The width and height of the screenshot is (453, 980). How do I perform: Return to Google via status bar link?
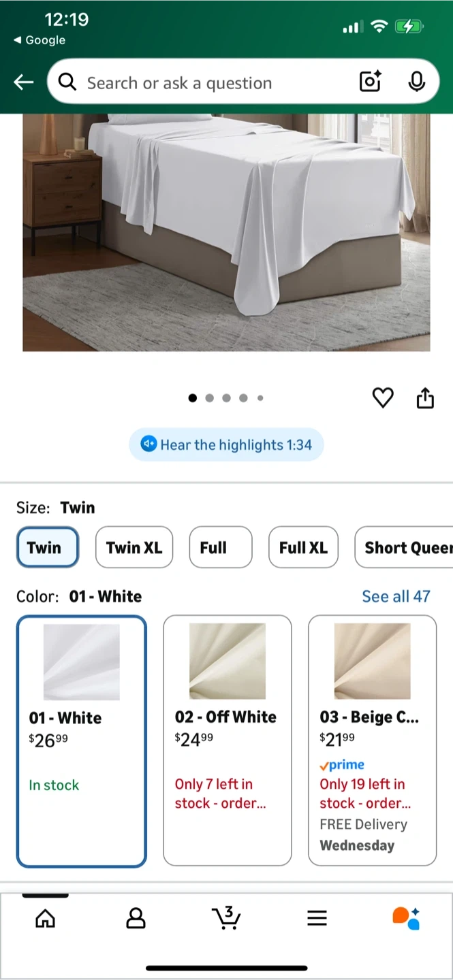[x=40, y=40]
